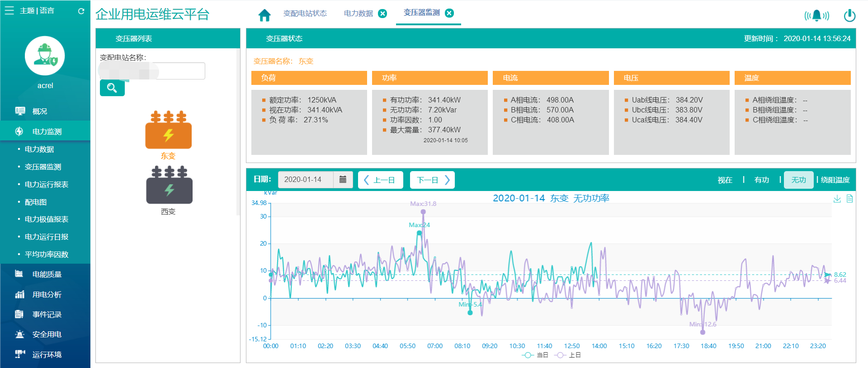Select the orange 东变 transformer icon
This screenshot has height=368, width=868.
coord(168,130)
